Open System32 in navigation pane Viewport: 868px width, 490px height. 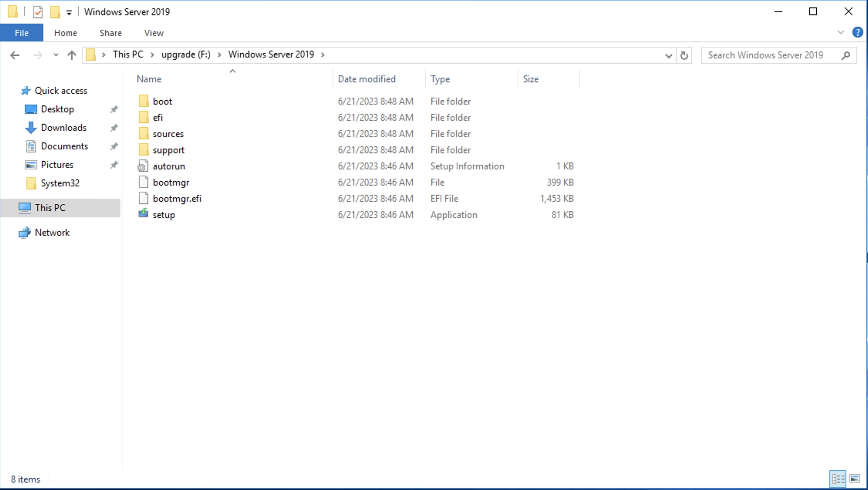click(60, 183)
